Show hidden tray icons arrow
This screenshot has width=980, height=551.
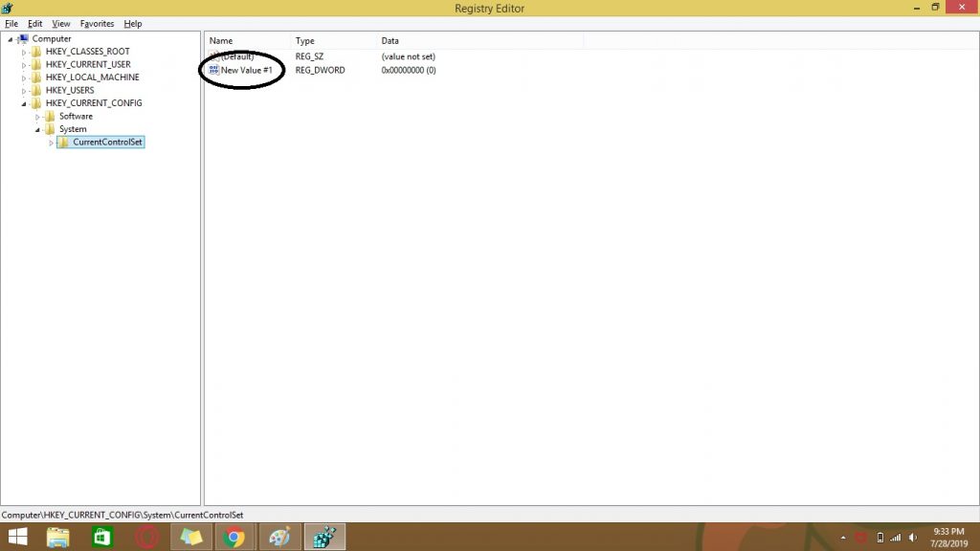tap(843, 538)
